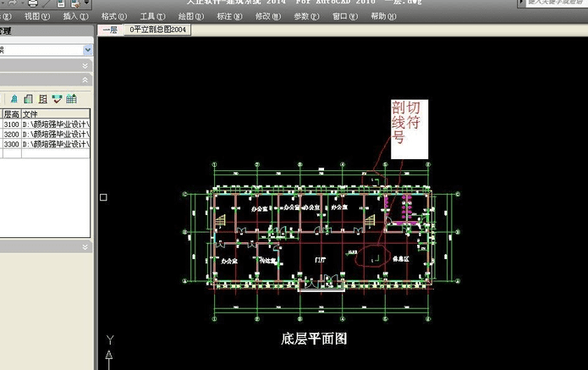Click the redo arrow icon
Image resolution: width=588 pixels, height=370 pixels.
tap(13, 3)
